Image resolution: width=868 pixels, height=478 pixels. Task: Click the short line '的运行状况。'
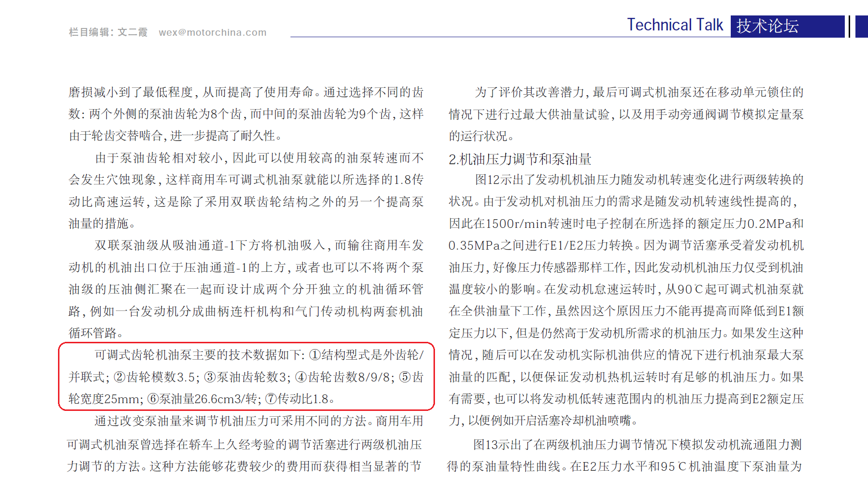[x=481, y=136]
